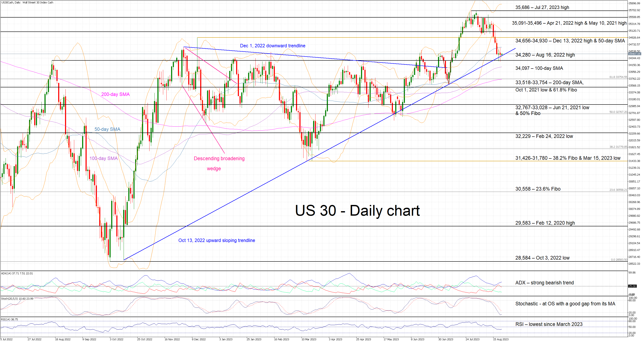Click the '28,584 – Oct 3, 2022 low' annotation
Image resolution: width=644 pixels, height=342 pixels.
click(x=542, y=258)
